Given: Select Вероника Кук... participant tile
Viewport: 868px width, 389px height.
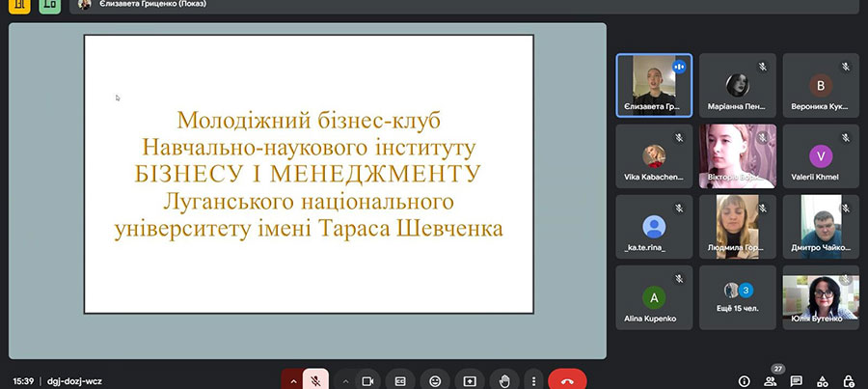Looking at the screenshot, I should point(821,85).
